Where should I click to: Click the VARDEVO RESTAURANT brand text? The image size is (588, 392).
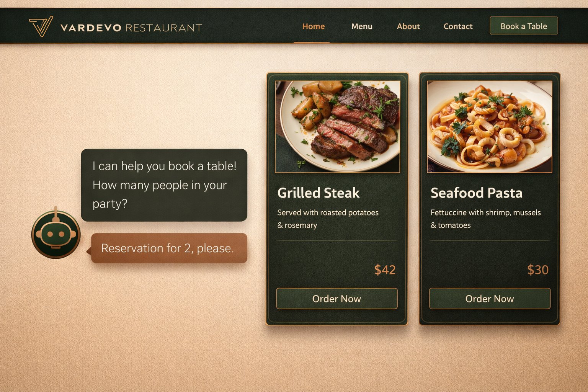coord(131,28)
